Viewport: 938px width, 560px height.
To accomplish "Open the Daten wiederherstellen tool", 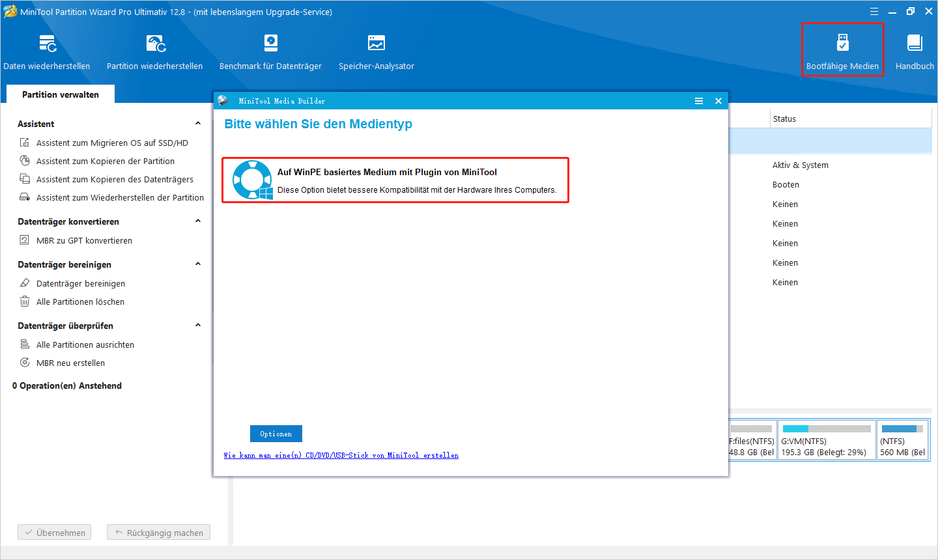I will point(47,51).
